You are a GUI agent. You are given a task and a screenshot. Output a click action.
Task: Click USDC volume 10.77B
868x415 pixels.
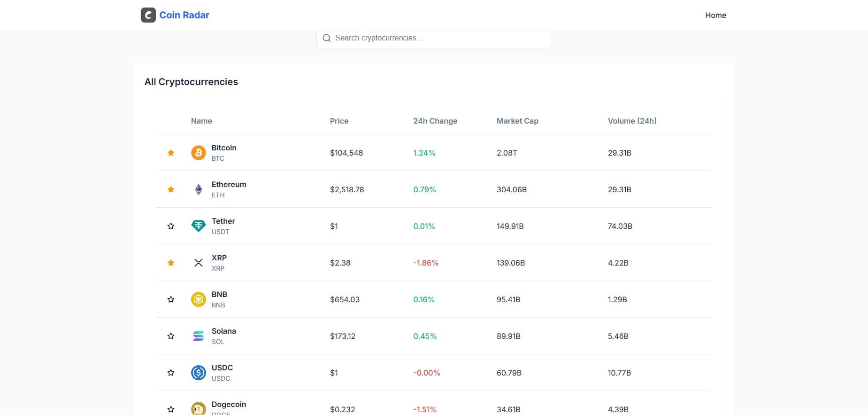pos(619,373)
